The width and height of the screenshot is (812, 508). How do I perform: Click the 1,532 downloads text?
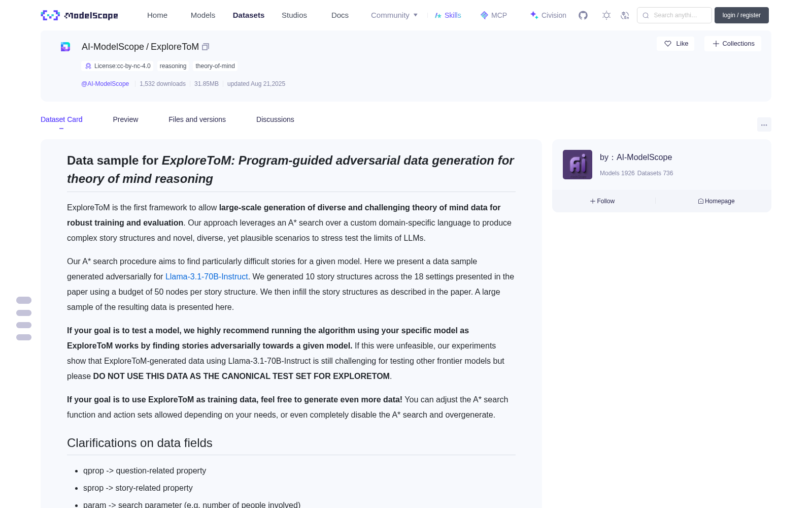(162, 84)
